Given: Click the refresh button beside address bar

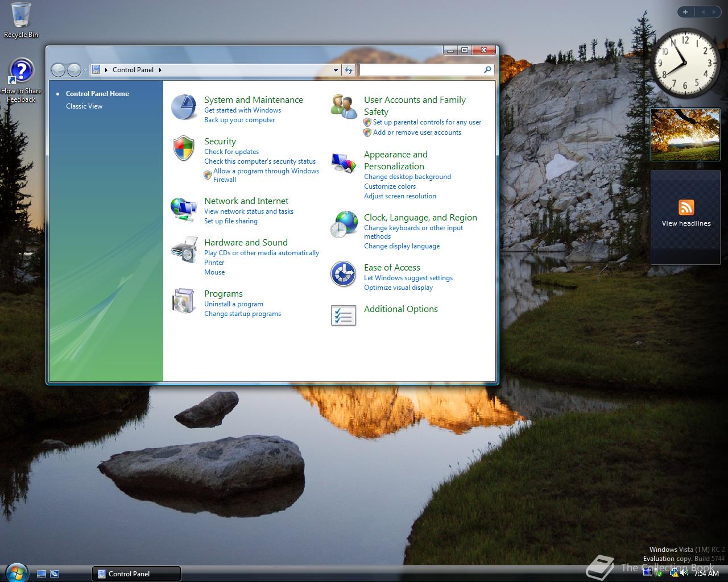Looking at the screenshot, I should pyautogui.click(x=349, y=70).
